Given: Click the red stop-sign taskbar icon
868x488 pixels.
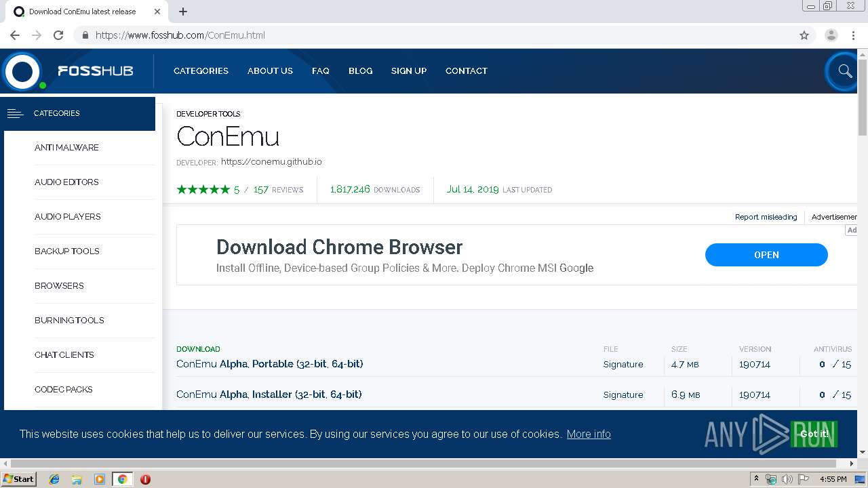Looking at the screenshot, I should coord(145,479).
